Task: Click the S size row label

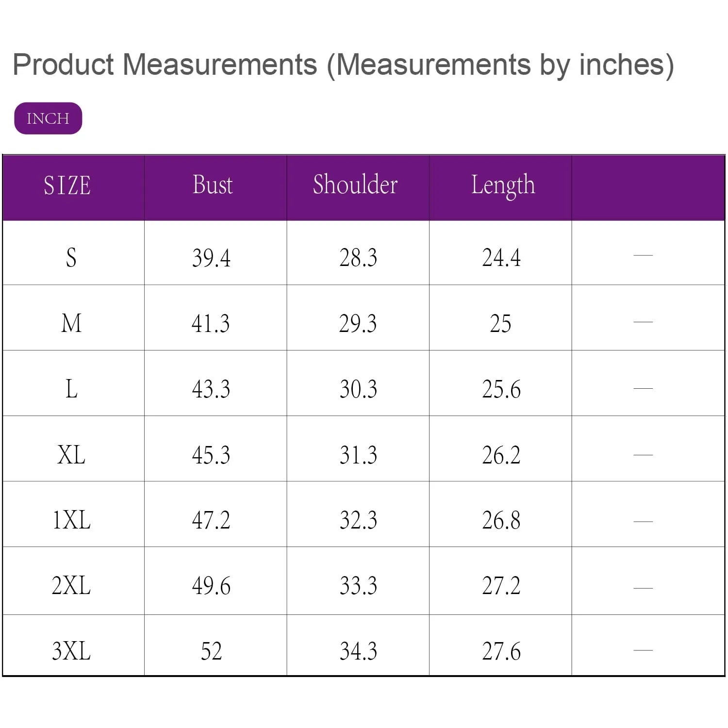Action: pyautogui.click(x=71, y=257)
